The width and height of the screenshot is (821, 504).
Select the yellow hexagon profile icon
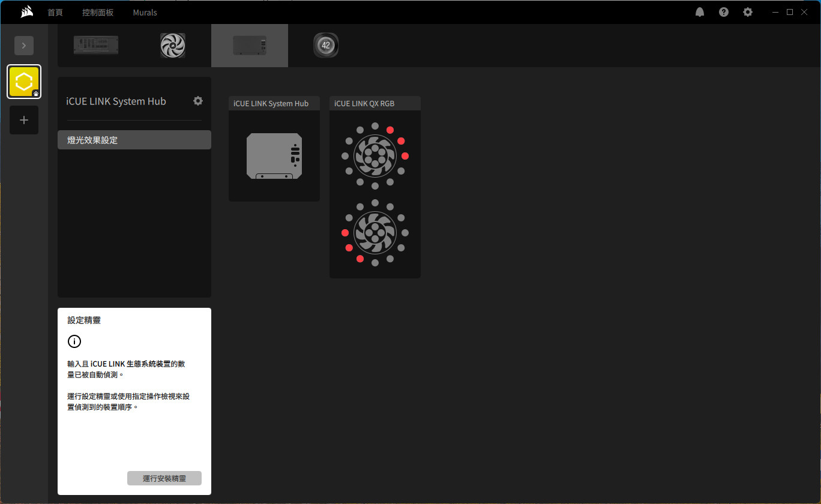coord(24,82)
